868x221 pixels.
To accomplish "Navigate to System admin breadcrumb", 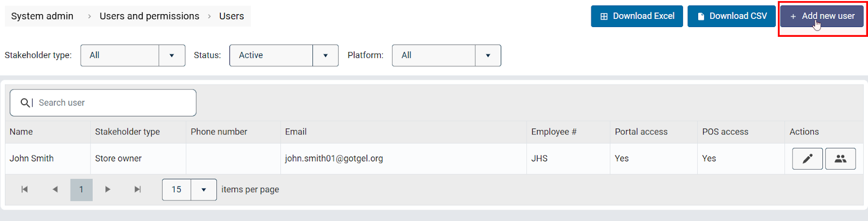I will click(x=42, y=16).
